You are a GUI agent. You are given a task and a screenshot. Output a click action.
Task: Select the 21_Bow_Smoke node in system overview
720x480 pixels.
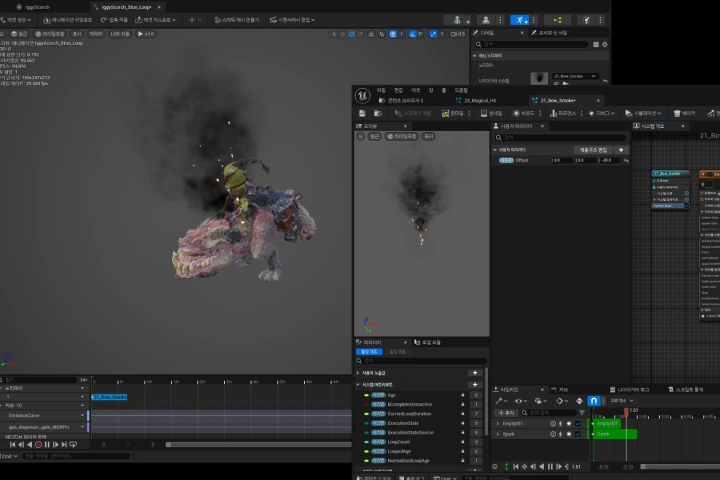(670, 173)
